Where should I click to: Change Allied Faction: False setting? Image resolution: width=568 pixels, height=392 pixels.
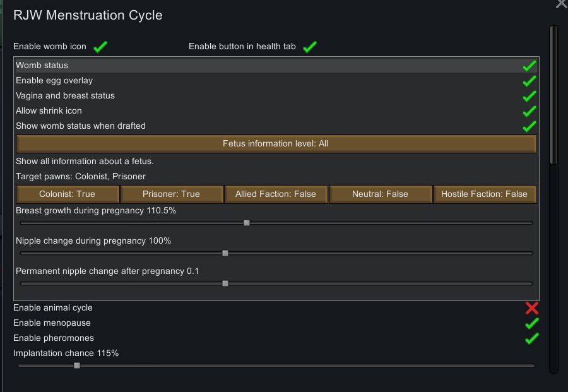[276, 194]
